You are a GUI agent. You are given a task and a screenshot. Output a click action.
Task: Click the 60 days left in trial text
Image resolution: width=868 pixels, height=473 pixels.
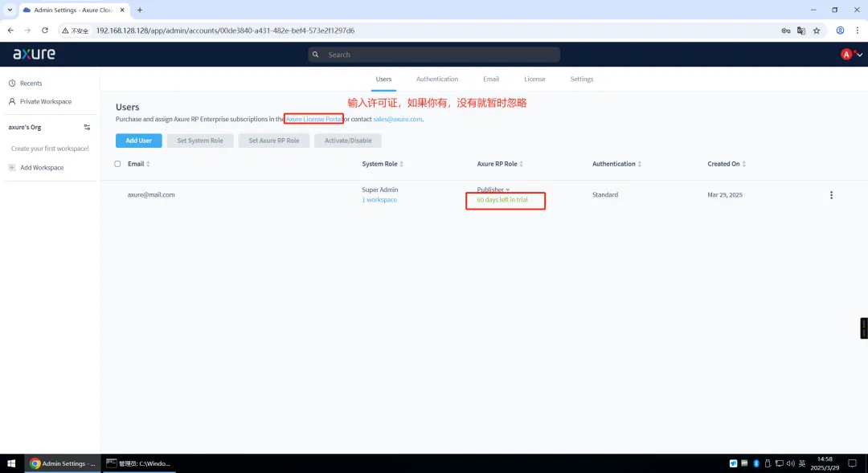502,200
